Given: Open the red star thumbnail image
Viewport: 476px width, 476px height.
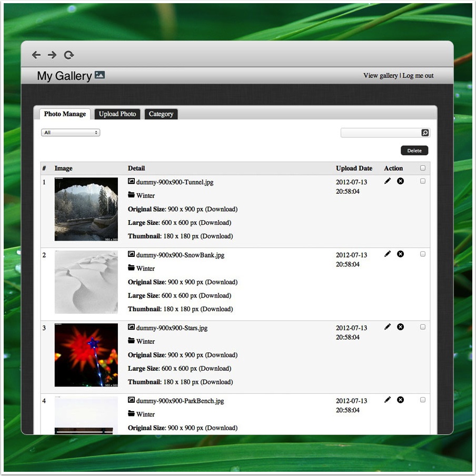Looking at the screenshot, I should pyautogui.click(x=86, y=355).
